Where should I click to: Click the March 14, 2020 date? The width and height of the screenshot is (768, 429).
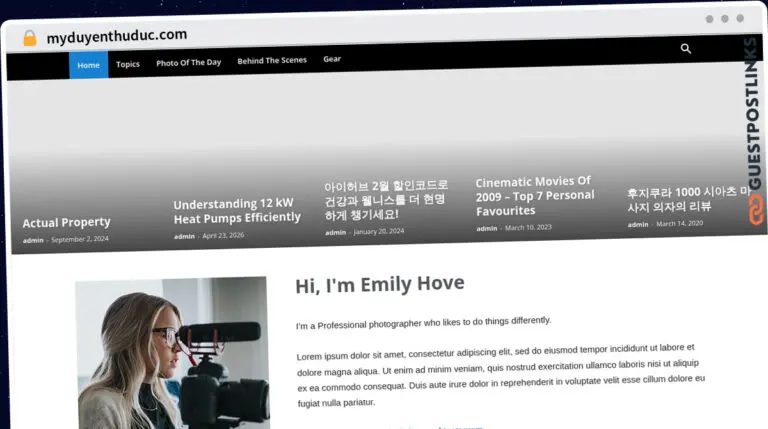679,223
